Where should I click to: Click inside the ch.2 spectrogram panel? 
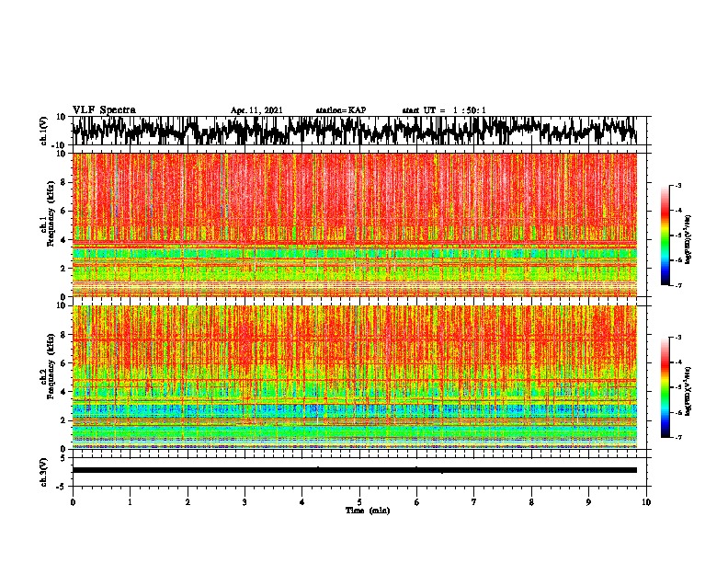click(354, 377)
